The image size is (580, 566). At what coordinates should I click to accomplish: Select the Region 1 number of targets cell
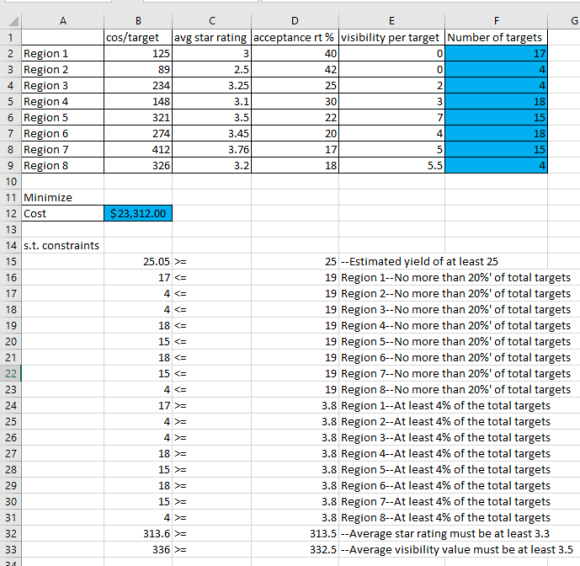(496, 54)
